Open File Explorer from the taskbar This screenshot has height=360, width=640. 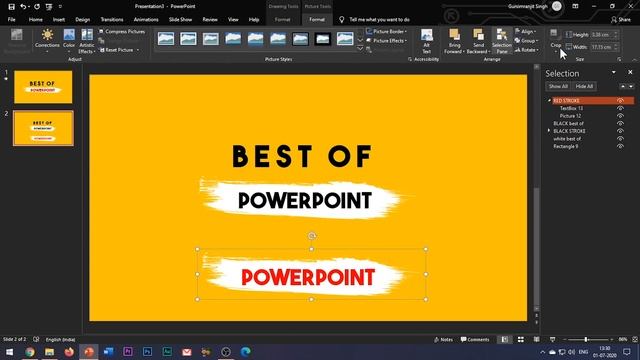pos(49,351)
